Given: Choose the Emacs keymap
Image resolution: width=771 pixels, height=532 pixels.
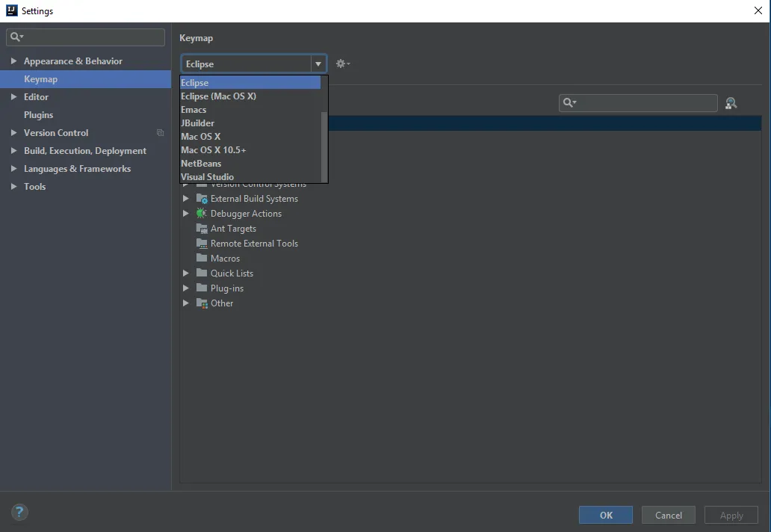Looking at the screenshot, I should tap(250, 110).
